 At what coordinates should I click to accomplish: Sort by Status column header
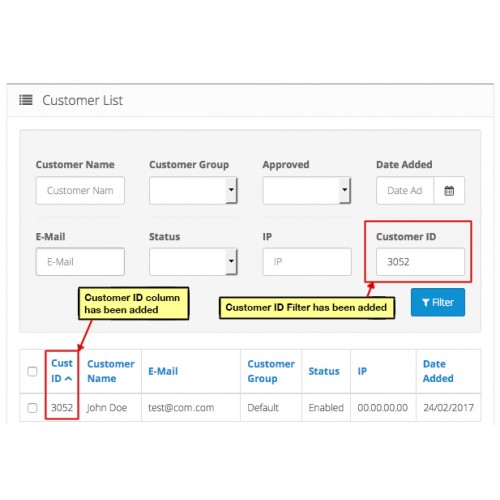pos(324,371)
